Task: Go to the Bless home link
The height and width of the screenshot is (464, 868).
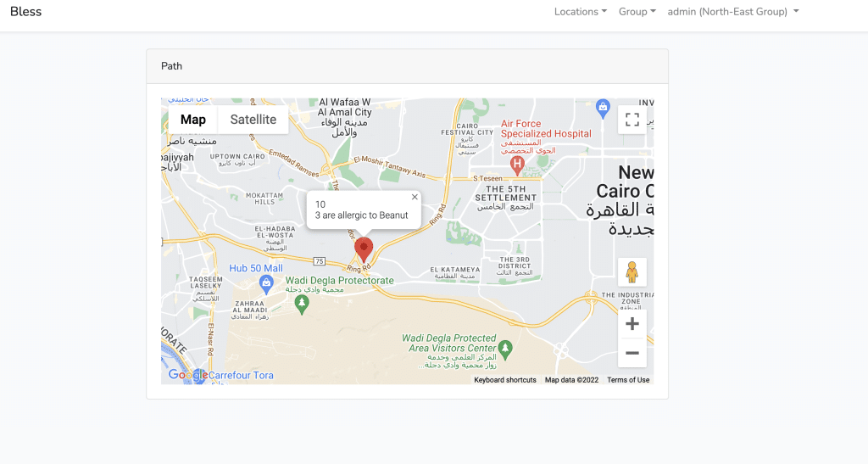Action: click(26, 12)
